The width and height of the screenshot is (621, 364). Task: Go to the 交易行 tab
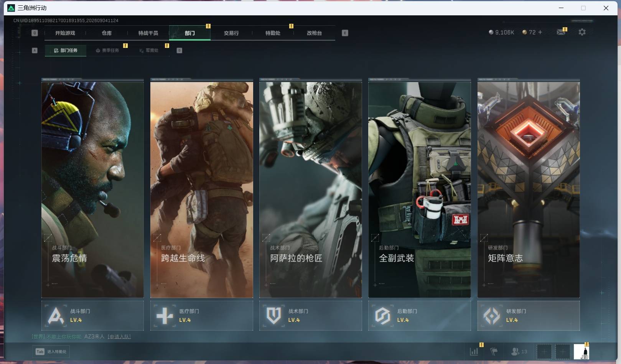click(x=231, y=33)
